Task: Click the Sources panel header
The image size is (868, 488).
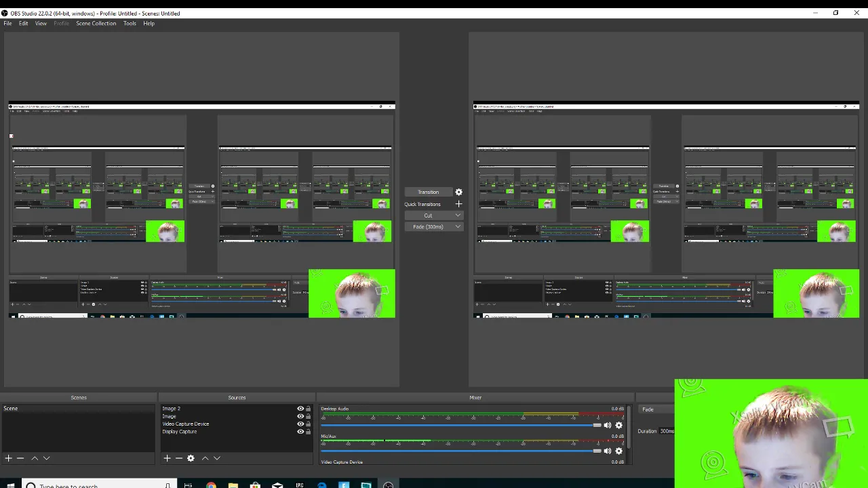Action: [x=237, y=398]
